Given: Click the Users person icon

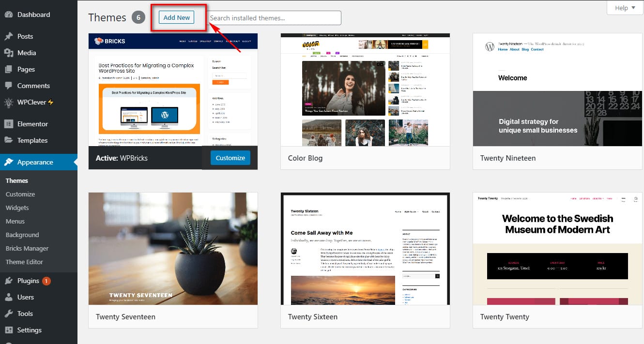Looking at the screenshot, I should click(9, 297).
